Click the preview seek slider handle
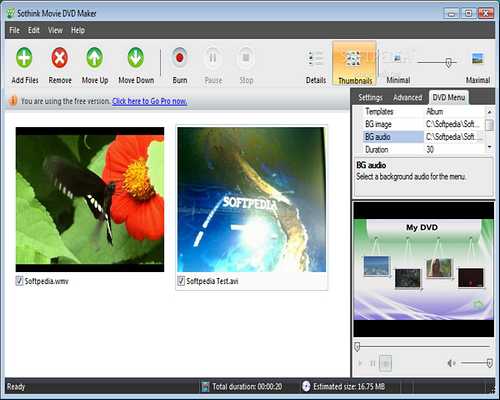 point(357,347)
